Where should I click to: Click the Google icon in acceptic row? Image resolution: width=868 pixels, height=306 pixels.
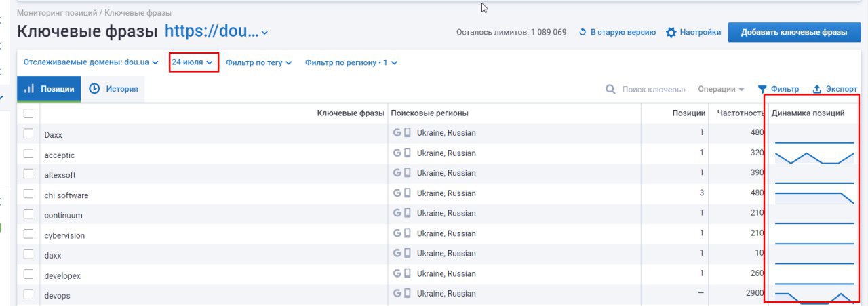(397, 153)
